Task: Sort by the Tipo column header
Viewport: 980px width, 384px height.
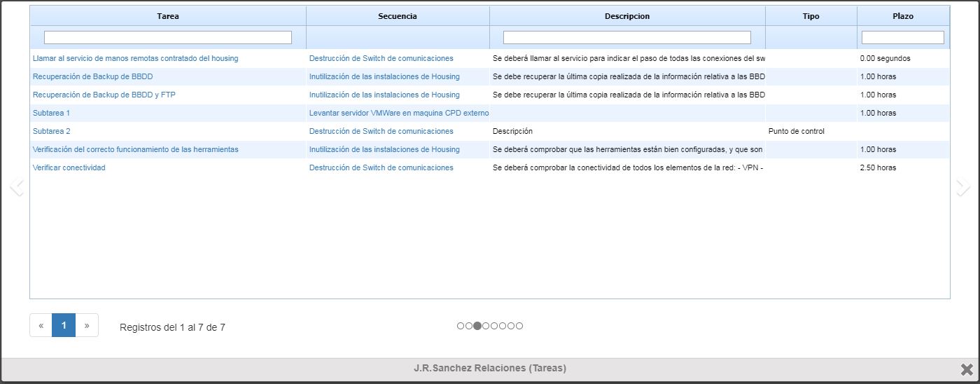Action: coord(811,16)
